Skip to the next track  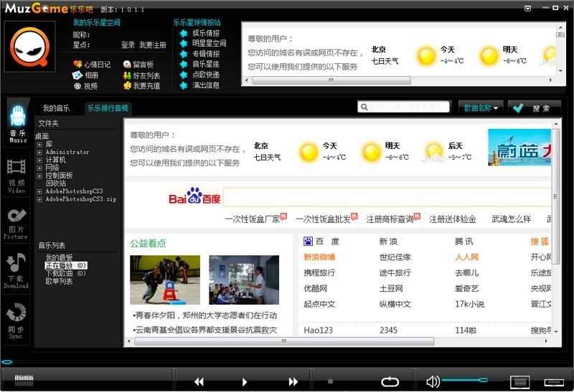(293, 382)
